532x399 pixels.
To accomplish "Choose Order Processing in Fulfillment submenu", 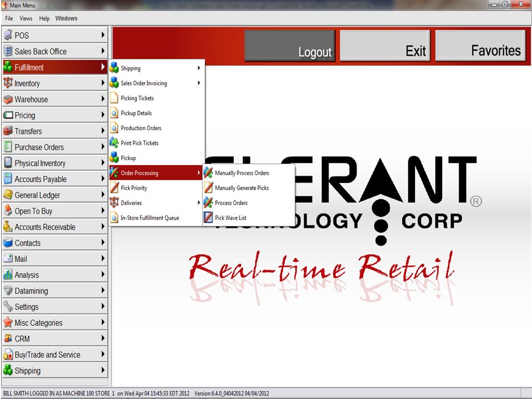I will click(x=156, y=173).
